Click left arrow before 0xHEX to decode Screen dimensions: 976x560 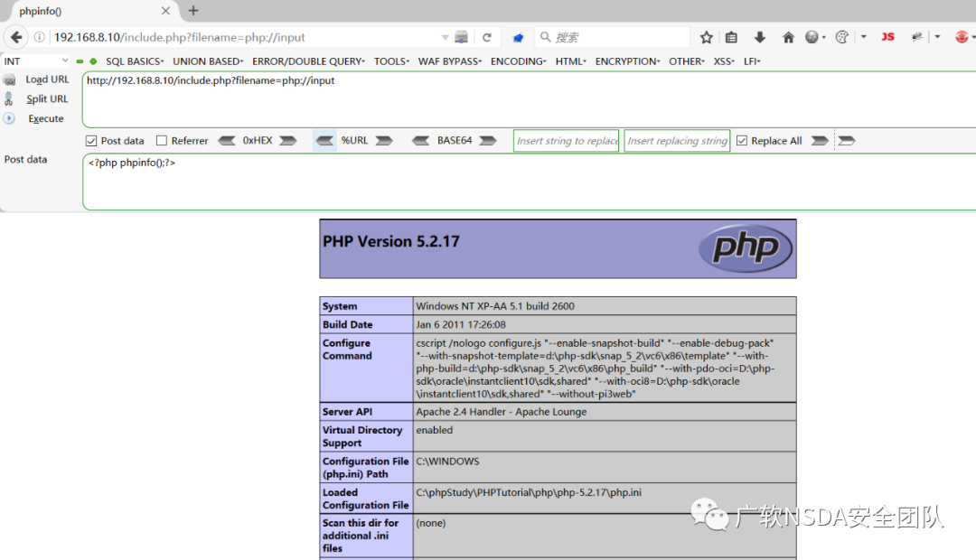point(227,141)
